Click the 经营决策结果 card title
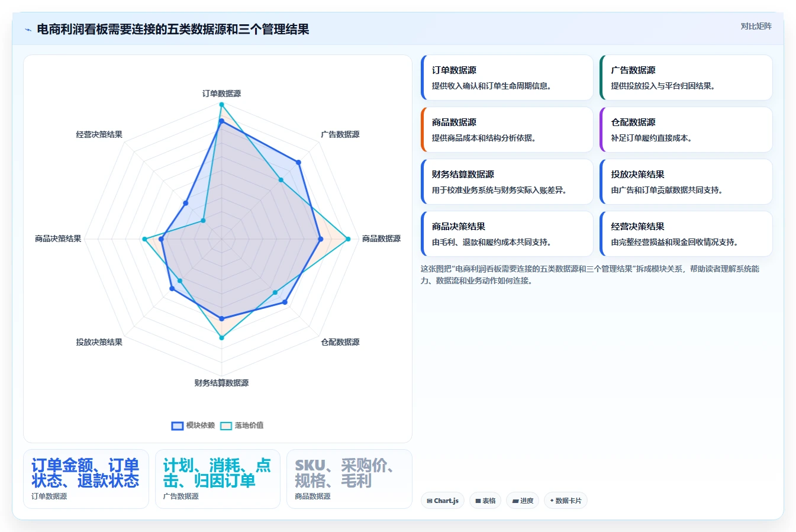Image resolution: width=796 pixels, height=532 pixels. click(637, 227)
